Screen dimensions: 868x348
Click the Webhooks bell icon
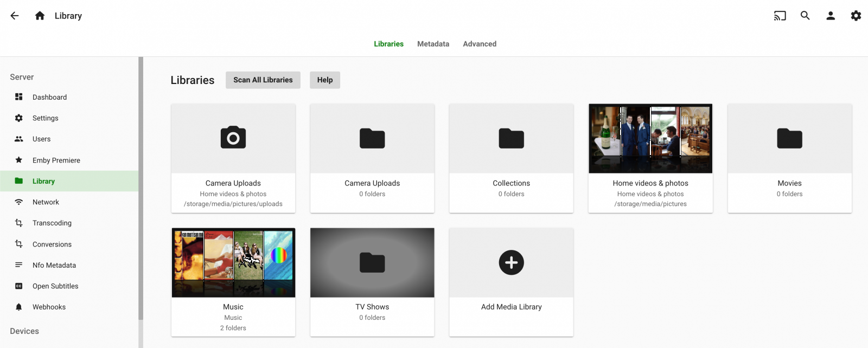[x=19, y=307]
